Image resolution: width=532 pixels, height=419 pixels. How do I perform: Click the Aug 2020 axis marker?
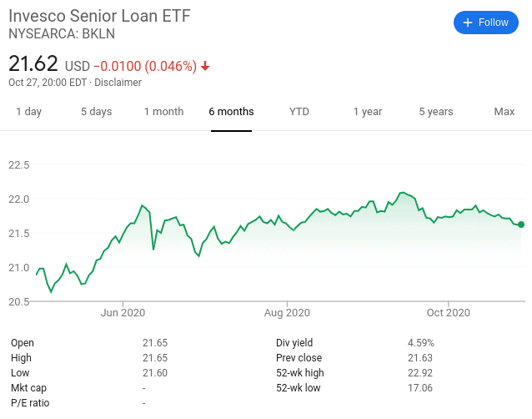click(287, 312)
